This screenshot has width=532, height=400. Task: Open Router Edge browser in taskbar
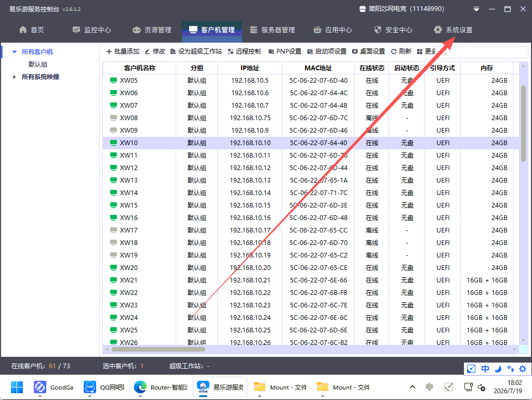pyautogui.click(x=161, y=388)
